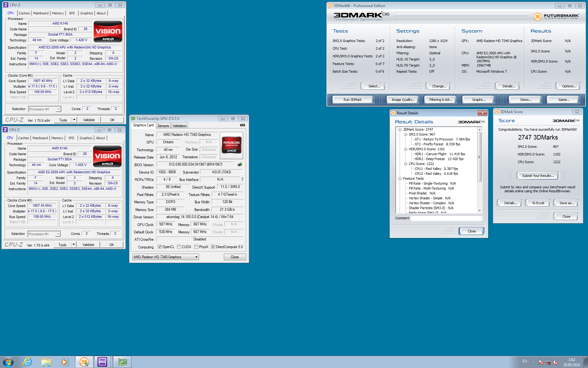Click the Action Center flag tray icon

point(541,362)
